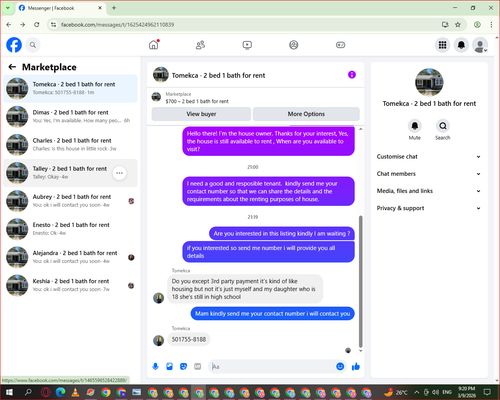Expand Privacy & support section
The image size is (500, 400).
click(429, 208)
